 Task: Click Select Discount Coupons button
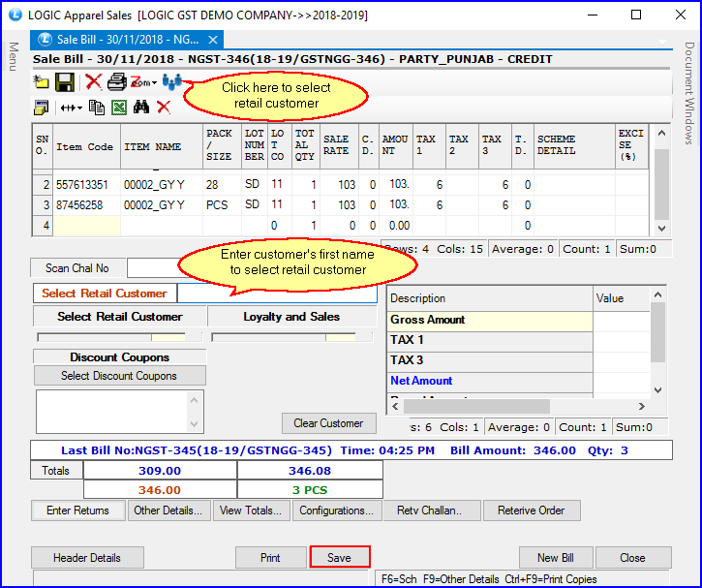point(119,376)
